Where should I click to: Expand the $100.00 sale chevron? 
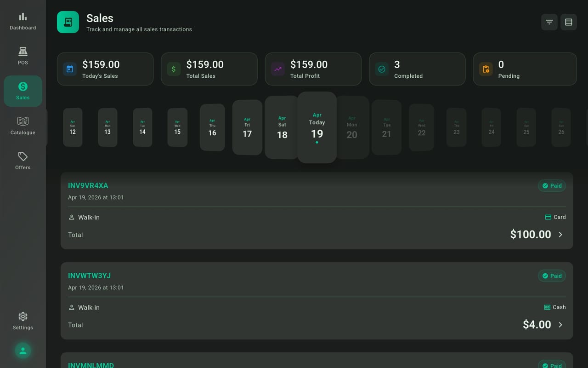pyautogui.click(x=560, y=235)
